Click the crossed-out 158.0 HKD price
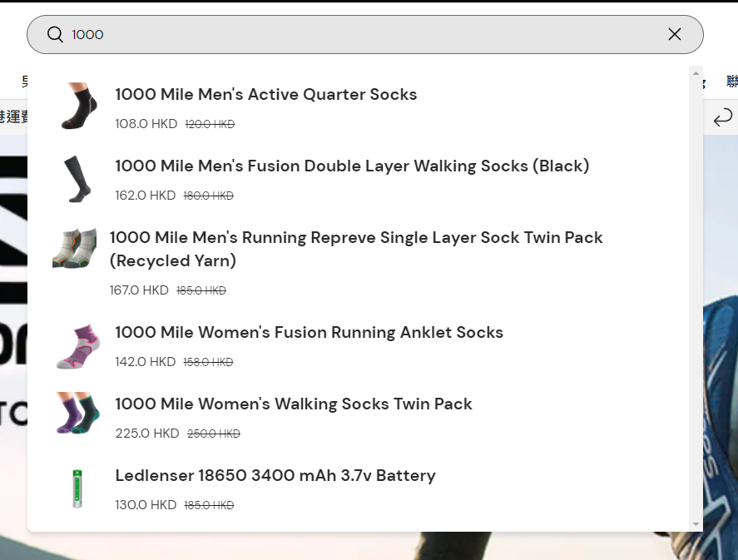The height and width of the screenshot is (560, 738). [208, 362]
